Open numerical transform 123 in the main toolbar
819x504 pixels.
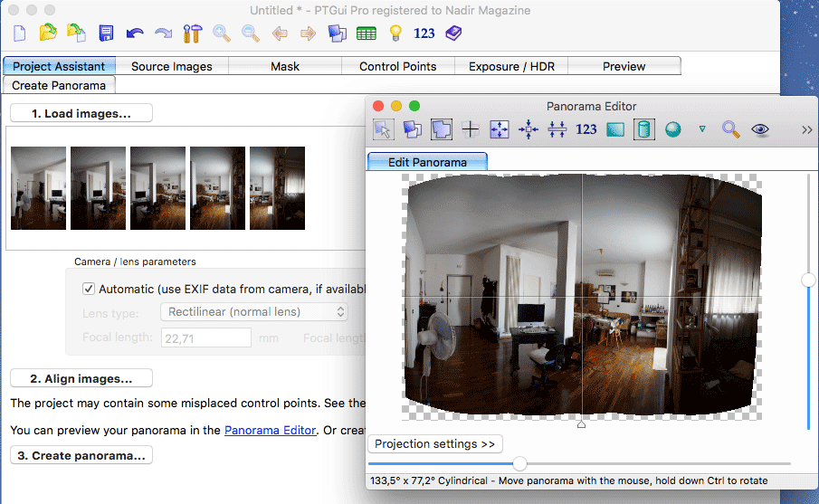424,33
